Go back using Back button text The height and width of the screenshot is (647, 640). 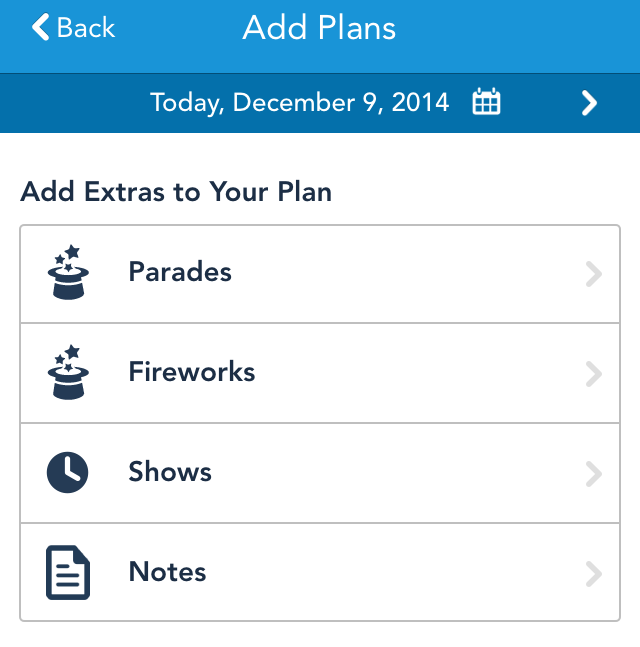tap(86, 28)
